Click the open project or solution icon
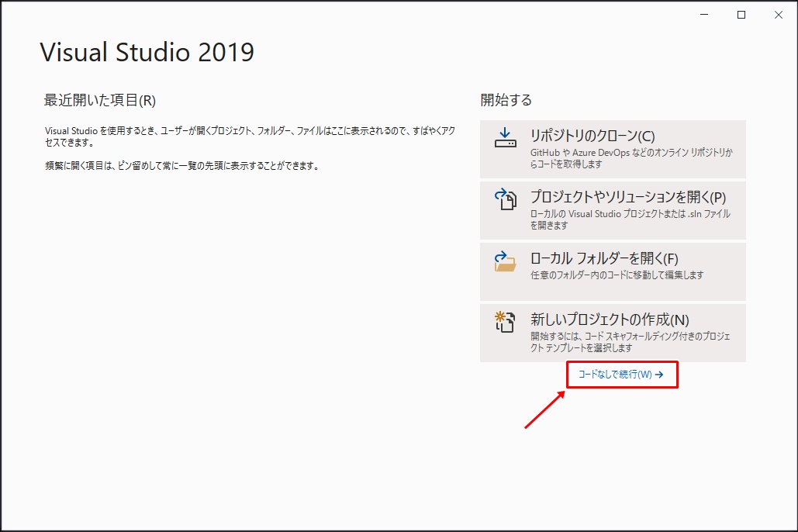Screen dimensions: 798x532 pyautogui.click(x=506, y=199)
